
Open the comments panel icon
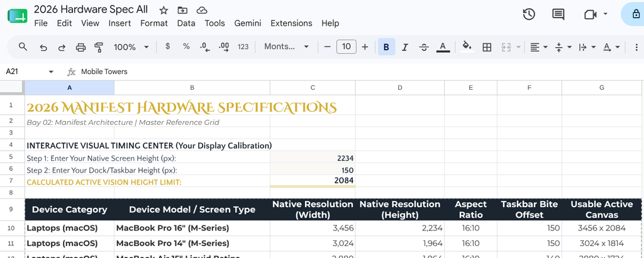[x=558, y=14]
